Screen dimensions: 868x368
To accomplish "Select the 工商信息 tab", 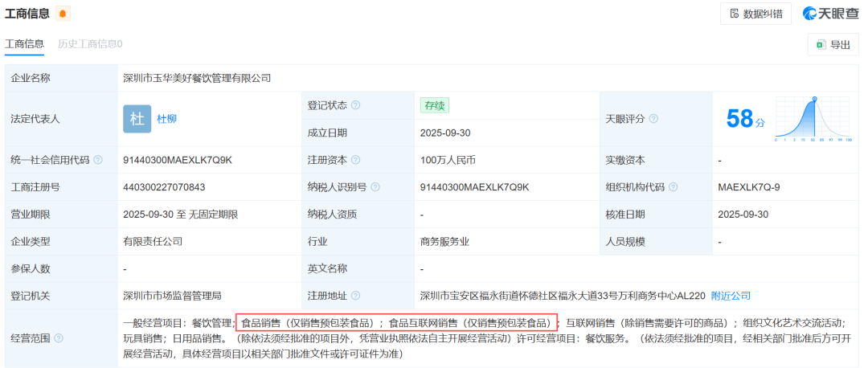I will [x=24, y=44].
